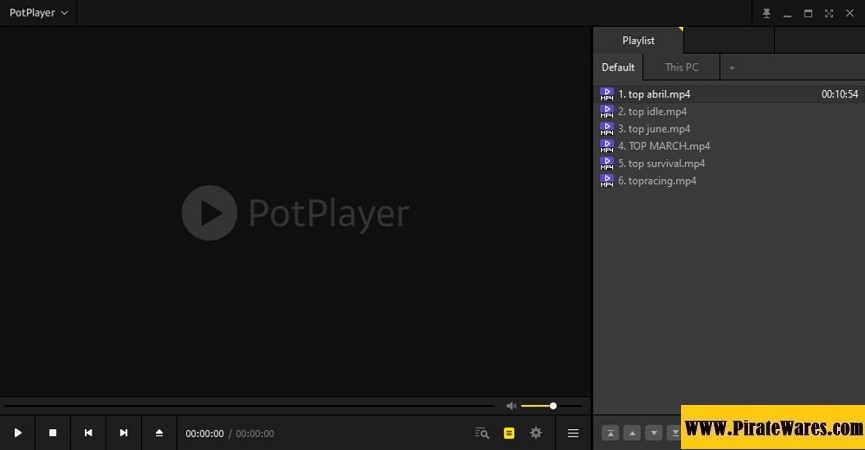
Task: Select the Default playlist tab
Action: (x=618, y=68)
